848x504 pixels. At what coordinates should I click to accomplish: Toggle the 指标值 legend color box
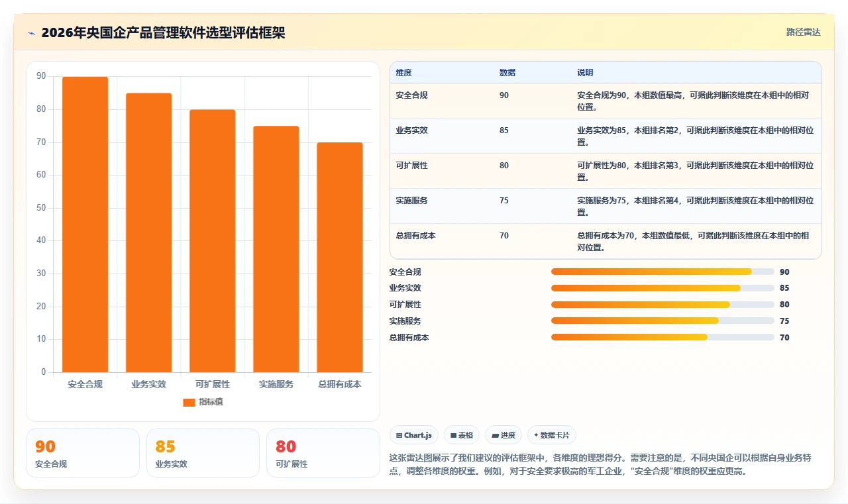(189, 402)
